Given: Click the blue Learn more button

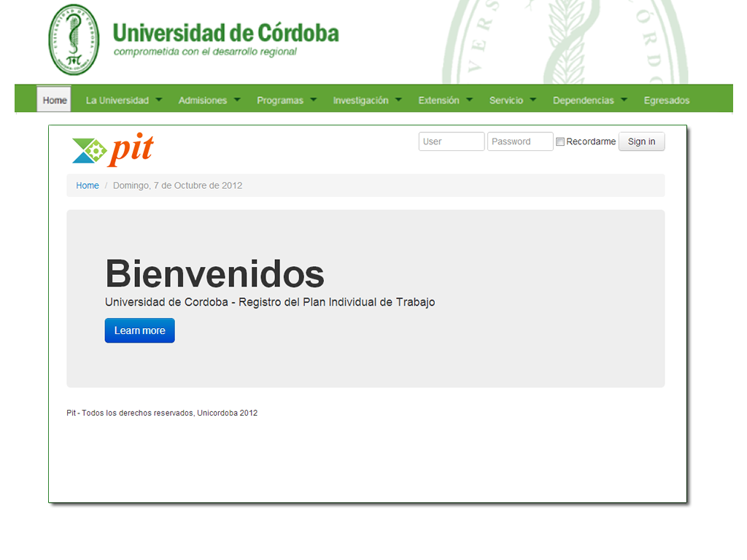Looking at the screenshot, I should [139, 330].
